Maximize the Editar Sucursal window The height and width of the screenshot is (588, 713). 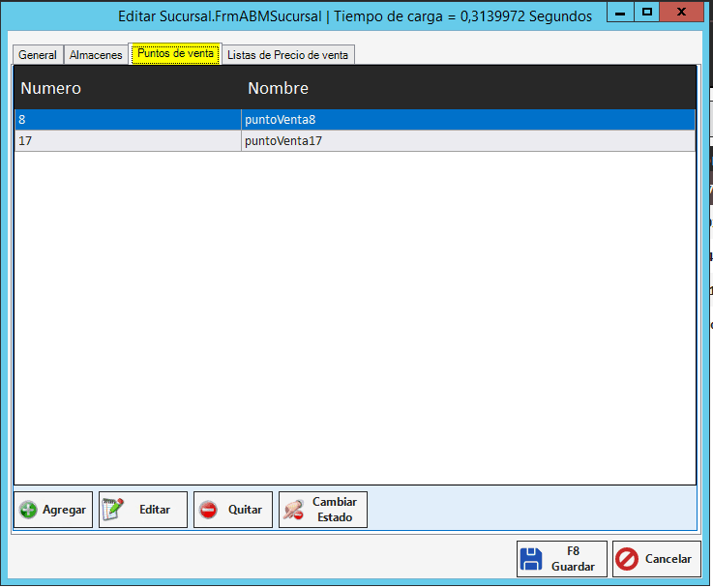(647, 12)
